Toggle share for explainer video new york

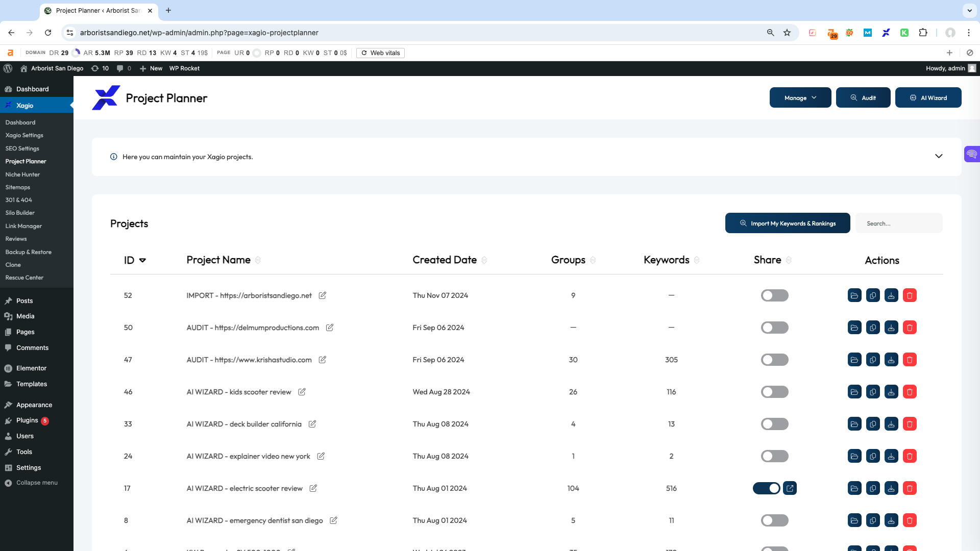tap(774, 456)
